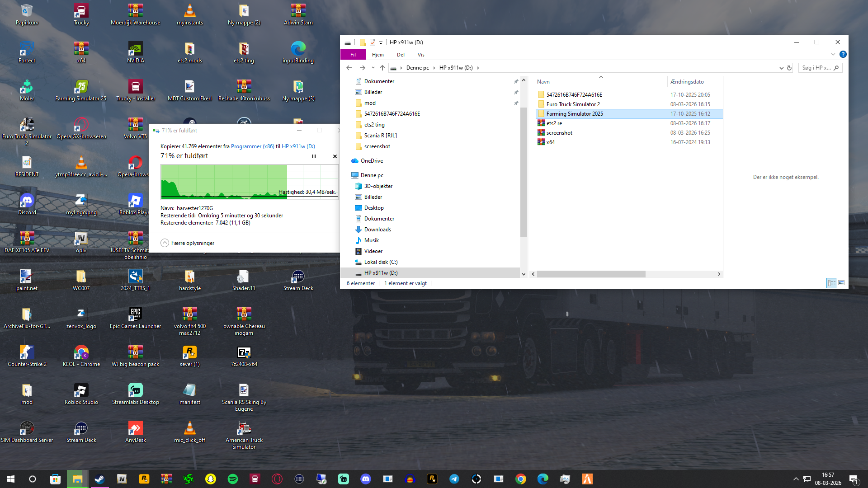
Task: Open recent locations dropdown chevron
Action: [x=373, y=68]
